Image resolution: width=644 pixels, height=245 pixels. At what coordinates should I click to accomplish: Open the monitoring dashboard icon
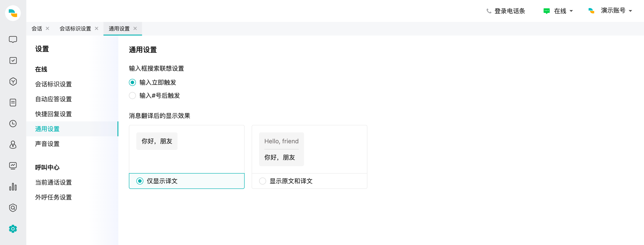click(x=13, y=165)
